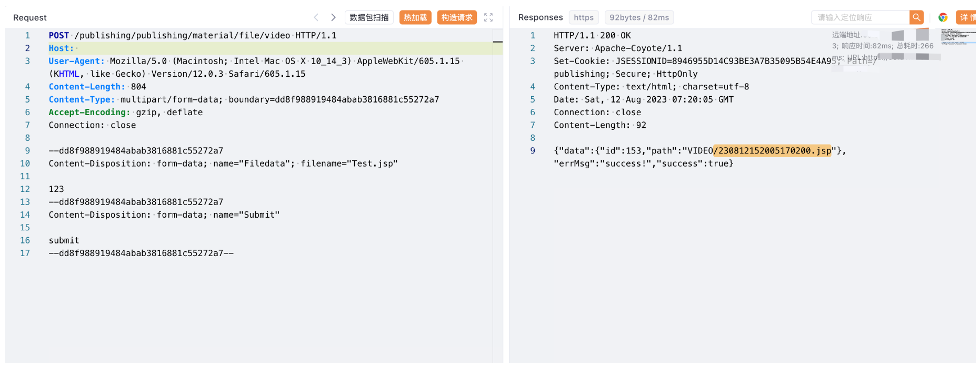Click the response minimap thumbnail
Image resolution: width=980 pixels, height=367 pixels.
click(958, 36)
